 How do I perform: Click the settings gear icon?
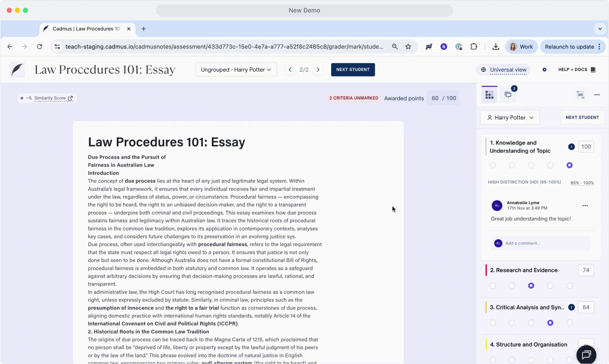(x=544, y=70)
